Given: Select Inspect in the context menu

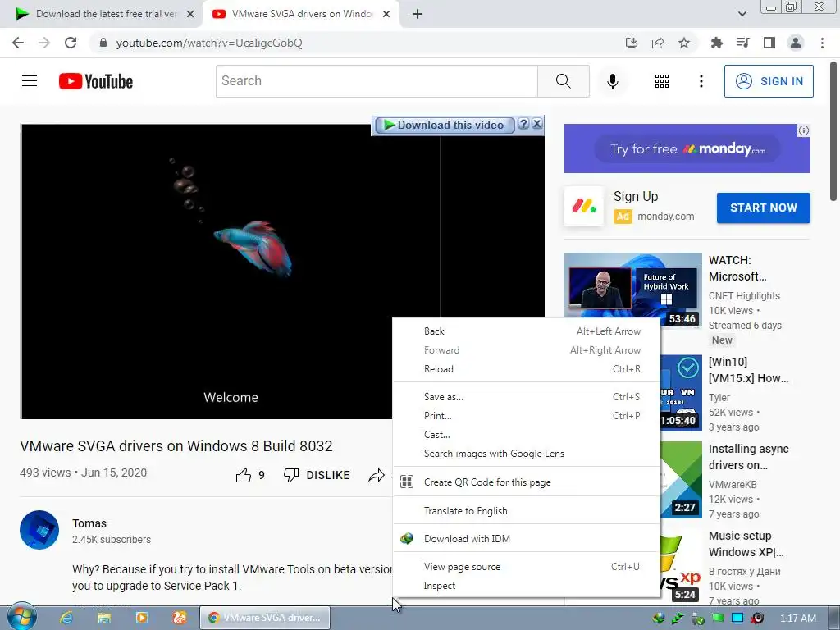Looking at the screenshot, I should pyautogui.click(x=526, y=586).
